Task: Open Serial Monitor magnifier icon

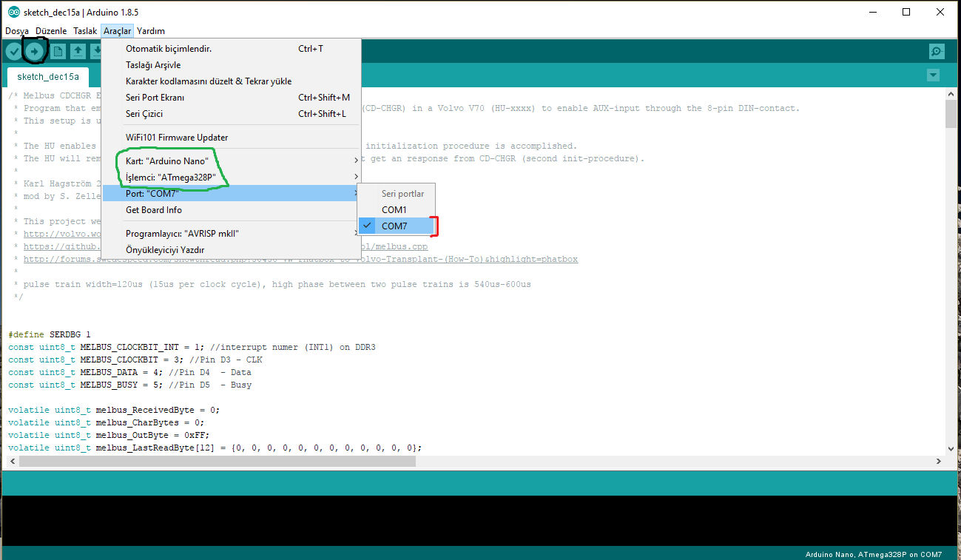Action: click(x=937, y=51)
